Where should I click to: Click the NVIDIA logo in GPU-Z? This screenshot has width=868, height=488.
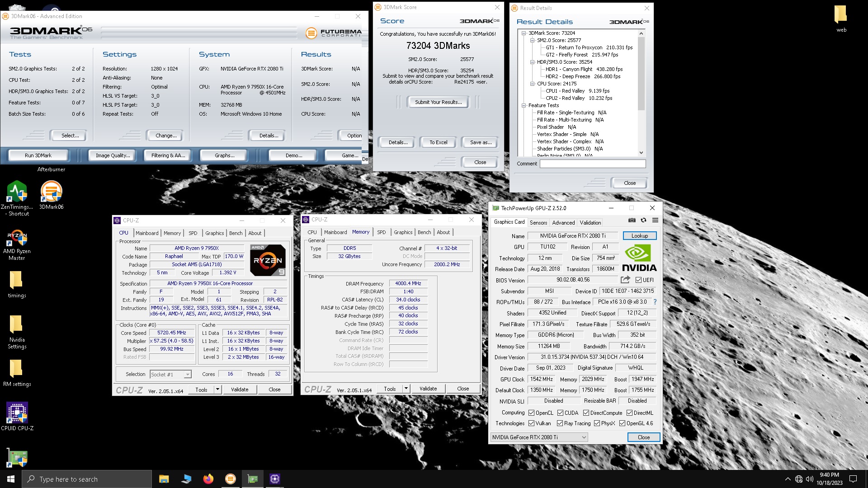[639, 258]
